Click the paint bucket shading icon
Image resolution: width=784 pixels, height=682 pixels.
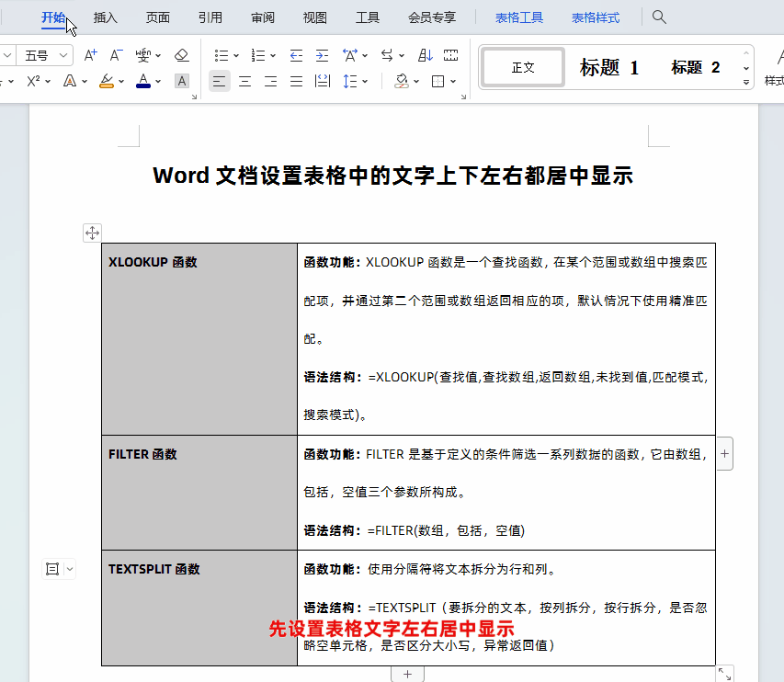click(401, 81)
